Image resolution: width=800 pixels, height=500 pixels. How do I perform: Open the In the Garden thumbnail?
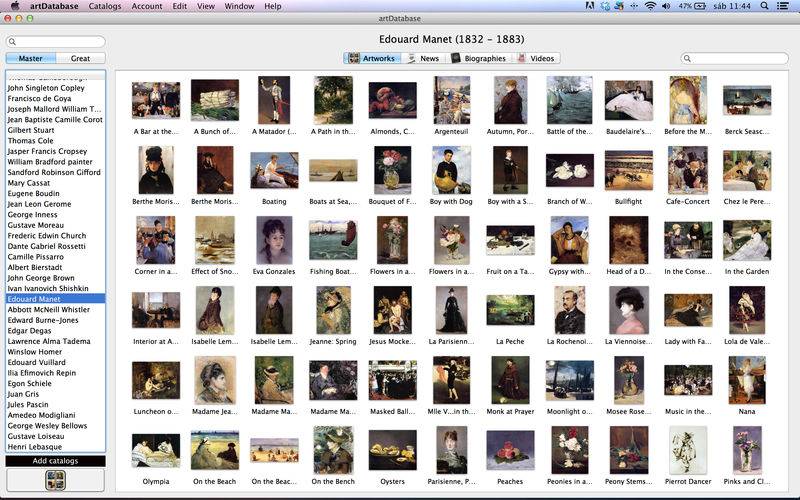746,240
